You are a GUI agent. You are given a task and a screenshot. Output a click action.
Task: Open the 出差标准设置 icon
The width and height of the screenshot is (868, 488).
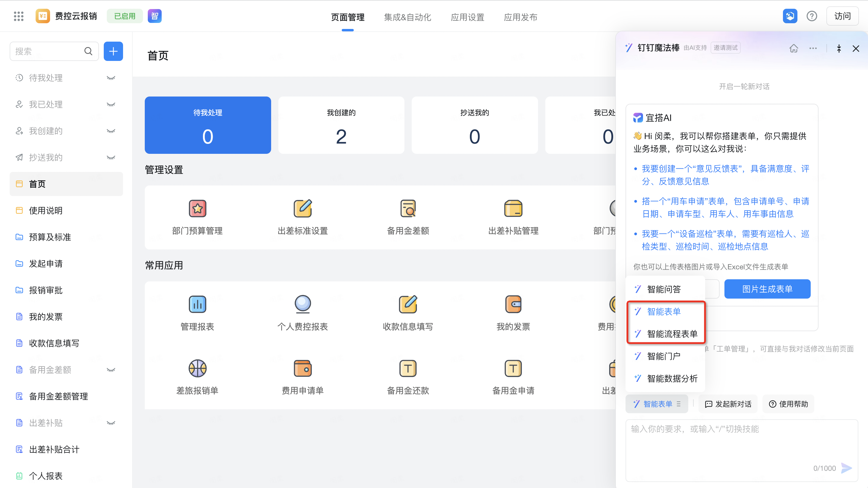pyautogui.click(x=303, y=208)
